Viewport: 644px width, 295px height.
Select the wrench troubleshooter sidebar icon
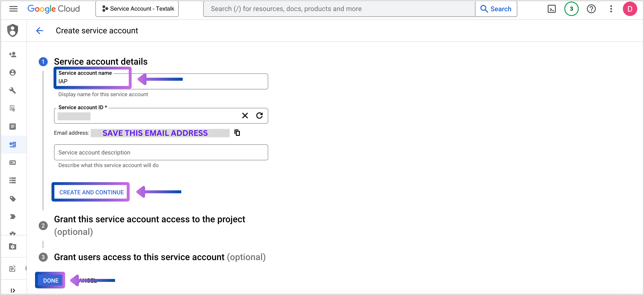click(x=13, y=90)
